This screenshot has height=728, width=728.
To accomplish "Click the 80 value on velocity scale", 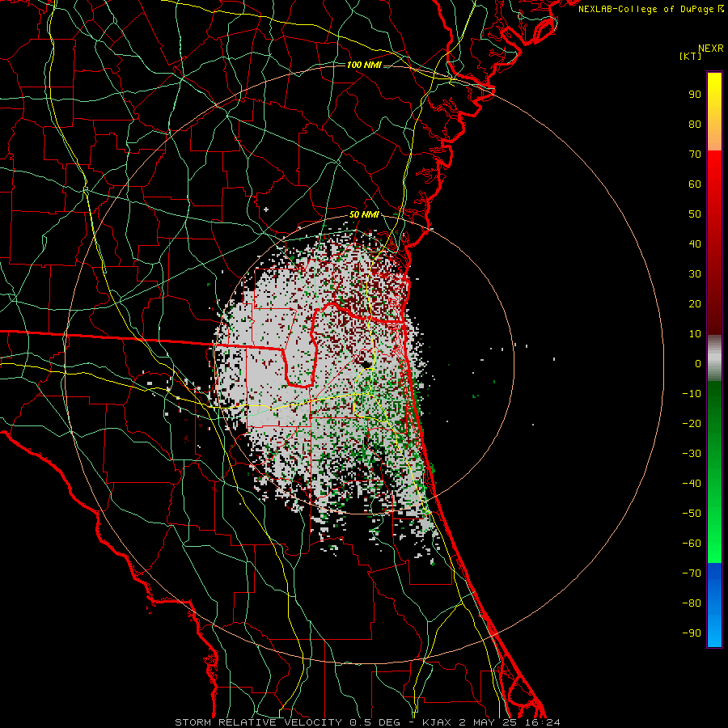I will coord(695,124).
